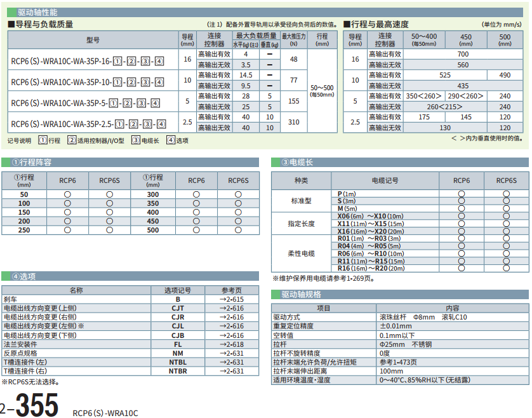Click the option code NTBR
Image resolution: width=532 pixels, height=418 pixels.
pos(178,371)
